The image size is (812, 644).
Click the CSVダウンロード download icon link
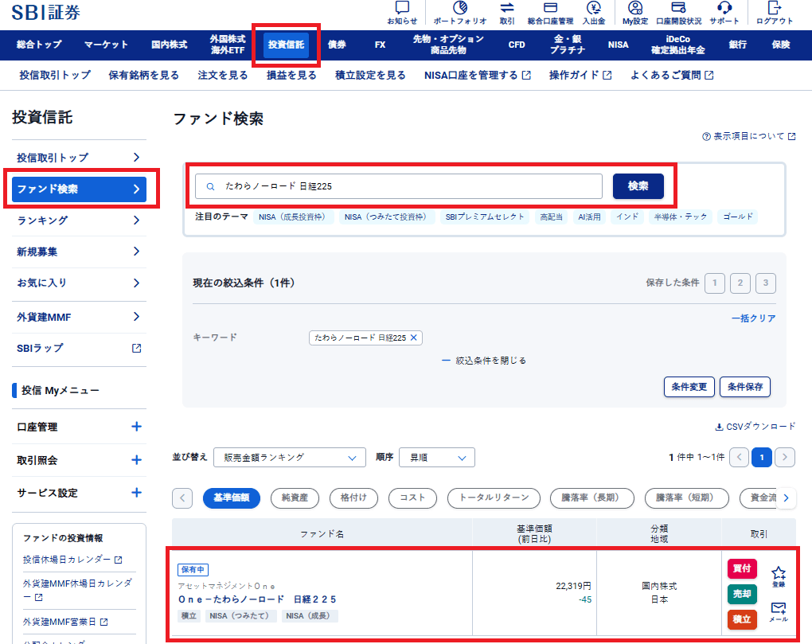755,427
